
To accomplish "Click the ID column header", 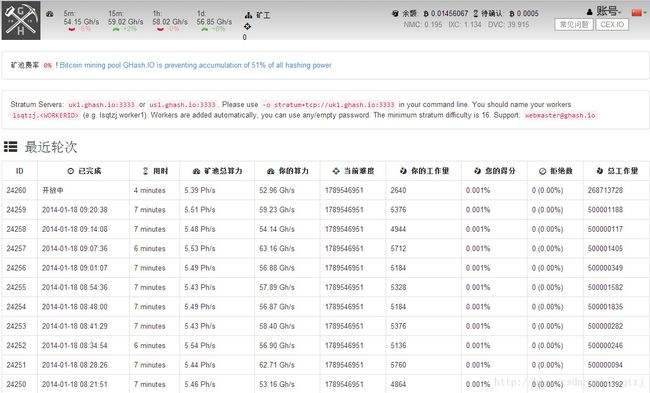I will tap(19, 171).
